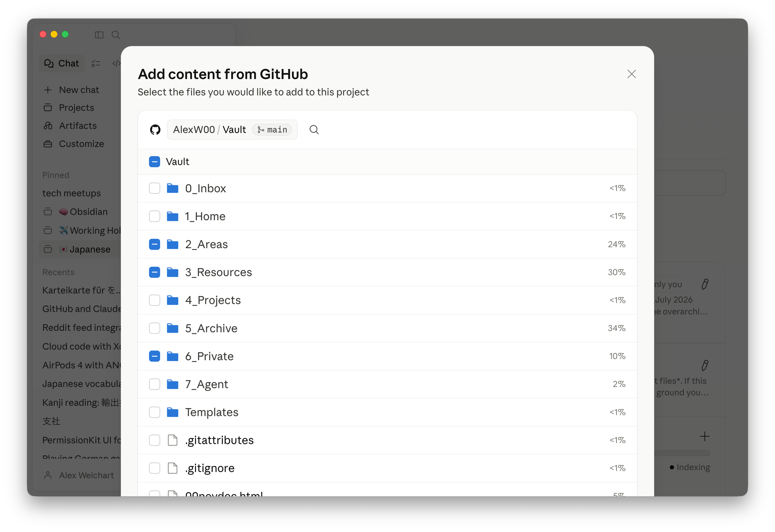Click the search icon beside the repository selector
Image resolution: width=775 pixels, height=532 pixels.
[x=314, y=130]
